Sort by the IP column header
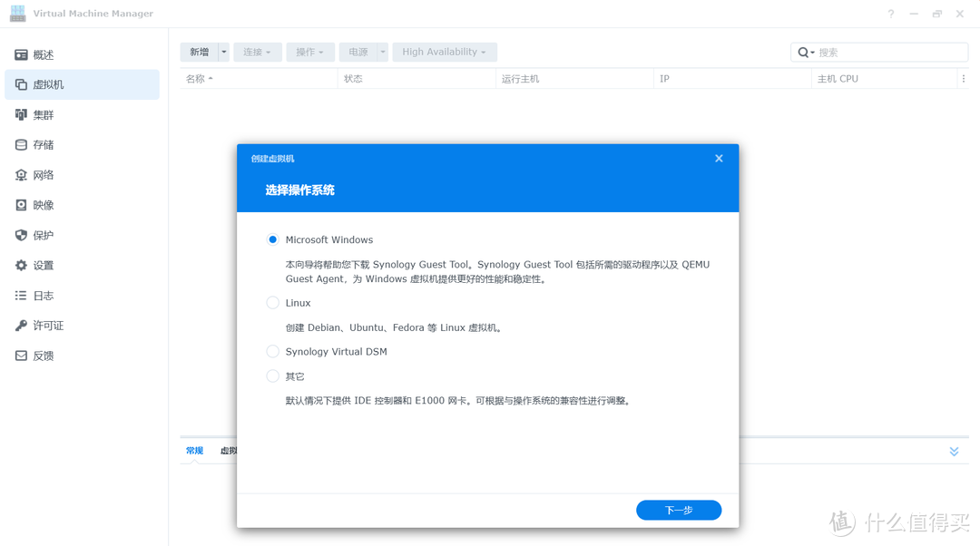980x546 pixels. coord(732,79)
